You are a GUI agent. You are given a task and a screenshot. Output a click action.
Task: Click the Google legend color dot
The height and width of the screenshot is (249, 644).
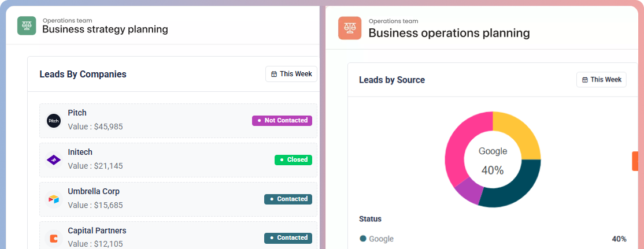tap(363, 239)
